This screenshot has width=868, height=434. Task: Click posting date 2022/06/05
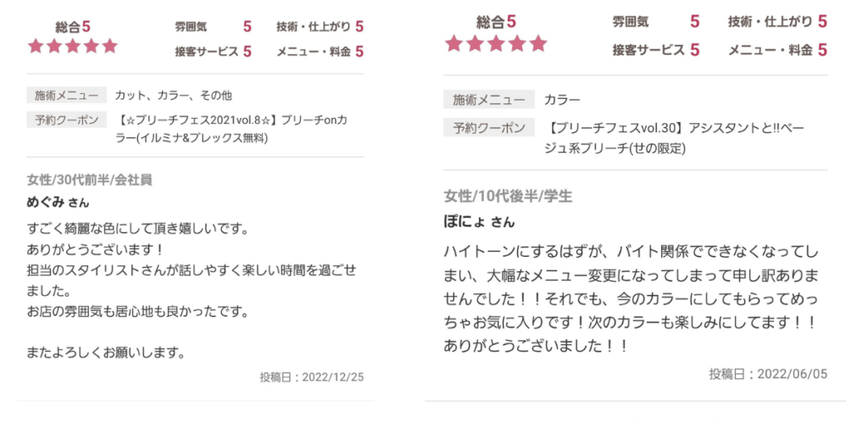[768, 374]
